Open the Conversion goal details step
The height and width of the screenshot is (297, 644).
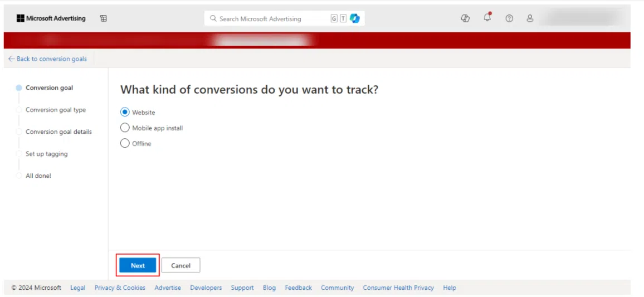click(58, 132)
